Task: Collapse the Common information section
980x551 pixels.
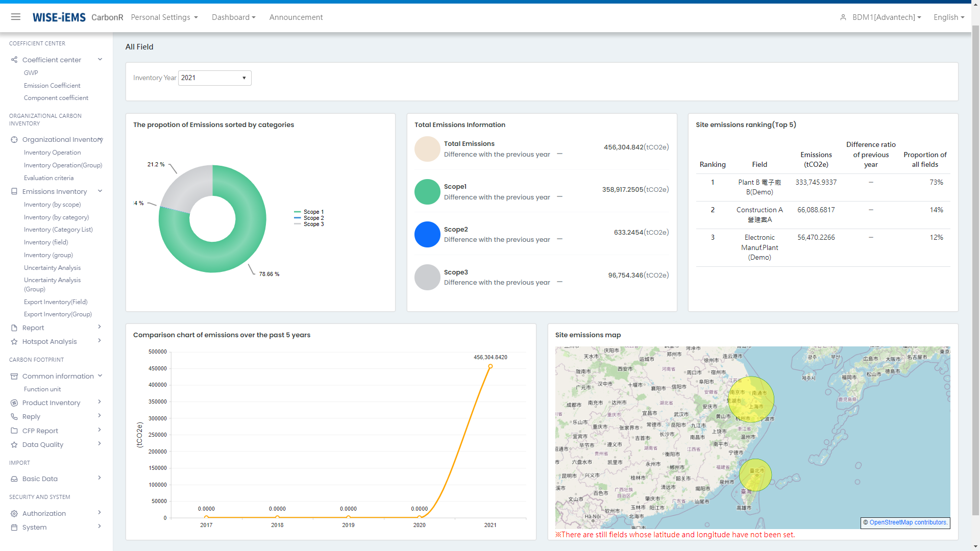Action: coord(100,375)
